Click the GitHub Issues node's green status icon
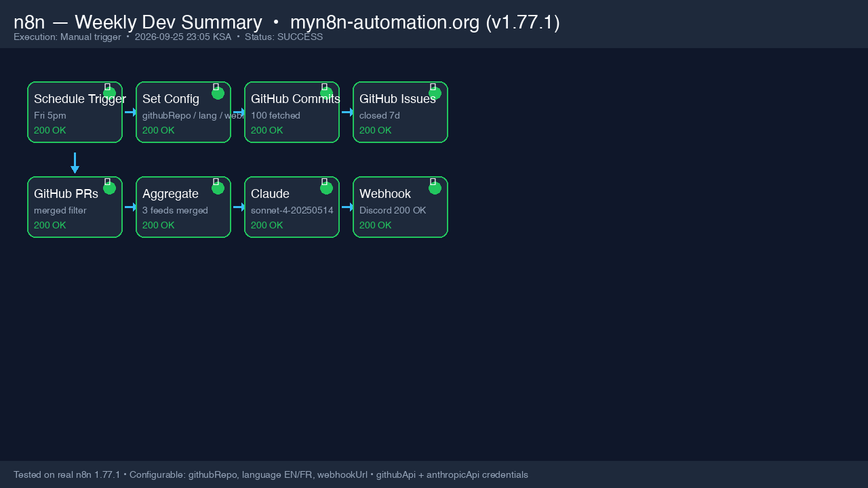The width and height of the screenshot is (868, 488). tap(435, 93)
